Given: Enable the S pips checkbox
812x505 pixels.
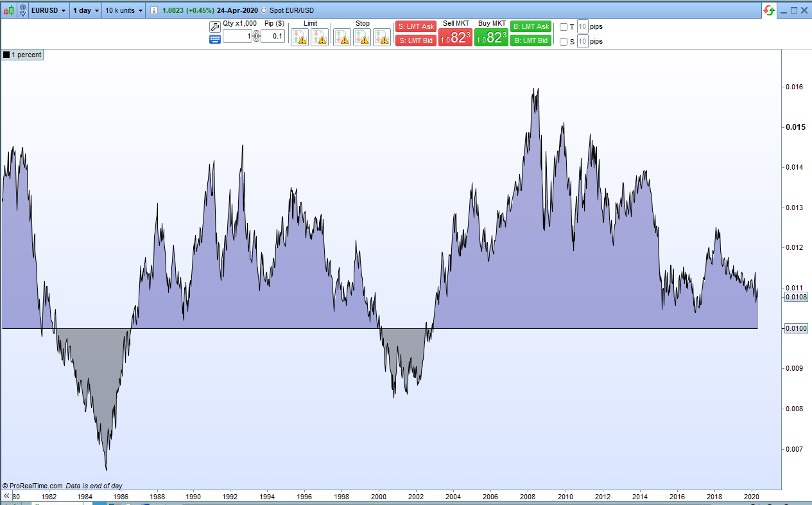Looking at the screenshot, I should pos(564,42).
